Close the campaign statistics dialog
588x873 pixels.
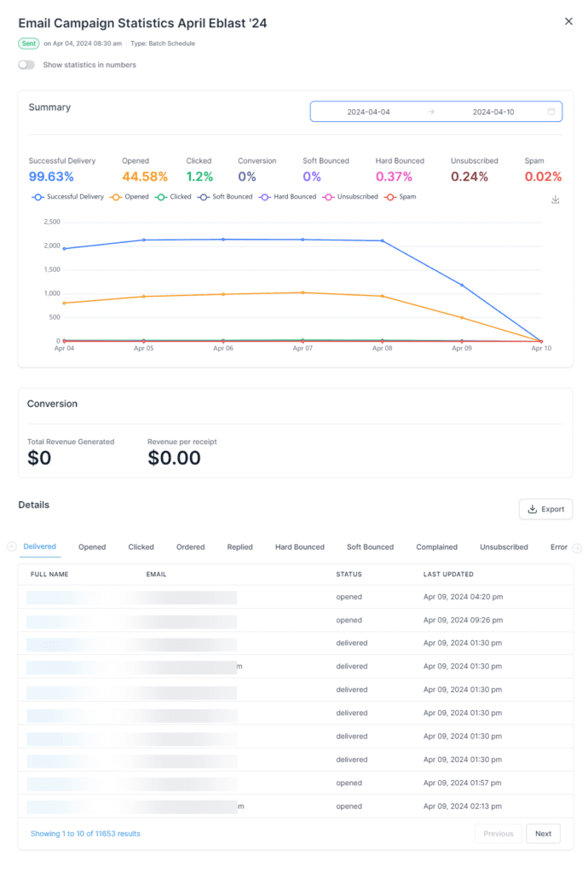click(568, 21)
